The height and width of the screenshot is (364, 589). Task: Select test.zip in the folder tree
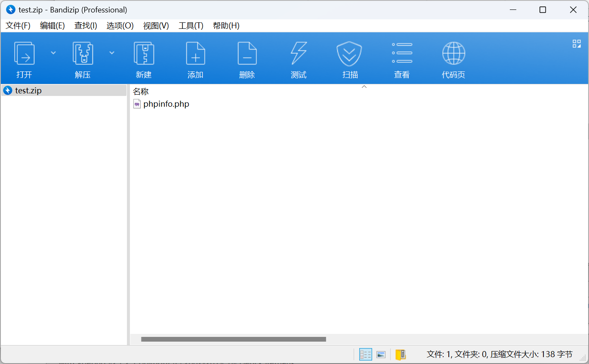64,90
